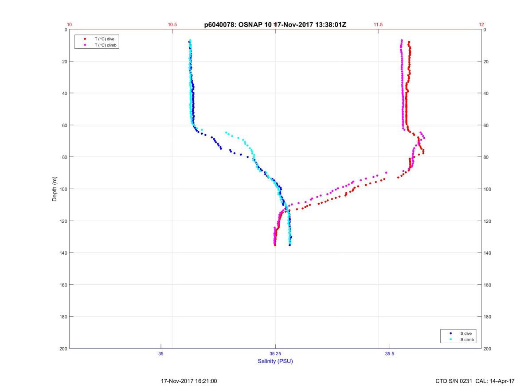
Task: Select the 'Salinity (PSU)' axis label
Action: 275,361
